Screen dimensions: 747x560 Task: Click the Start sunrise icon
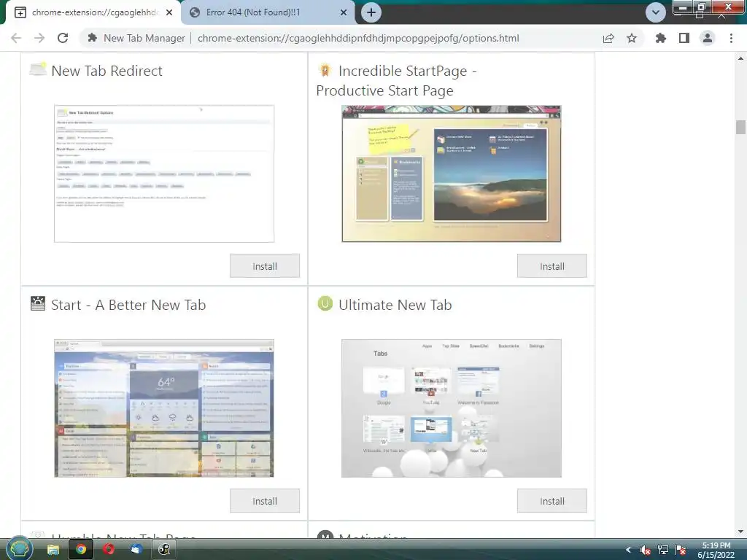[x=38, y=303]
